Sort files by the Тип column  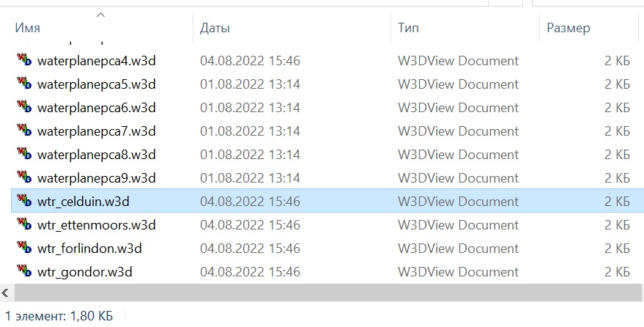(x=465, y=28)
